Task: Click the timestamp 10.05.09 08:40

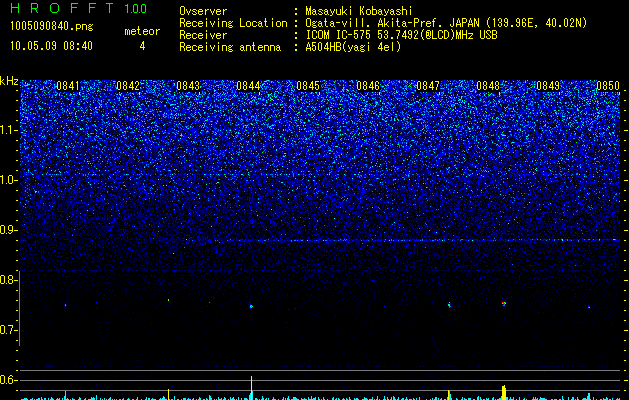Action: [x=51, y=46]
